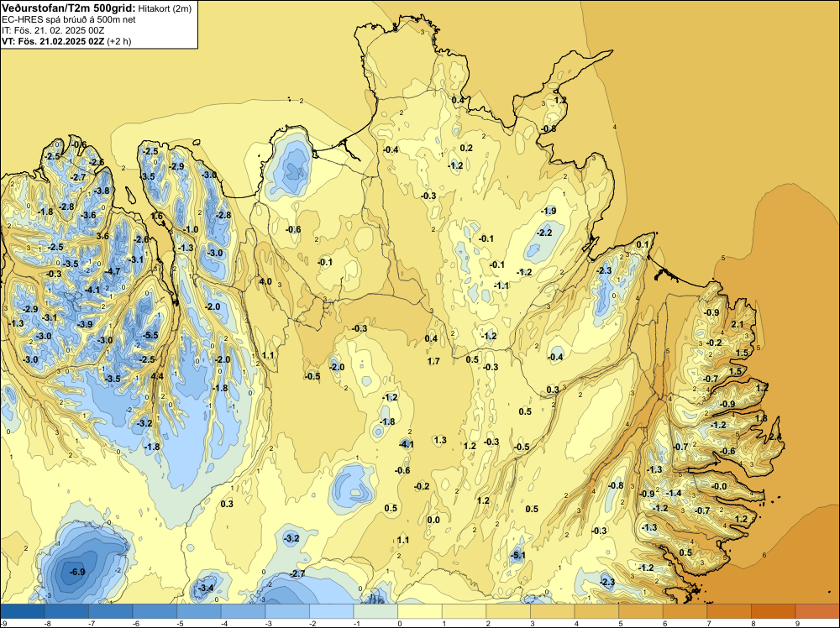Viewport: 840px width, 628px height.
Task: Click the -3.8 temperature value on the map
Action: (102, 191)
